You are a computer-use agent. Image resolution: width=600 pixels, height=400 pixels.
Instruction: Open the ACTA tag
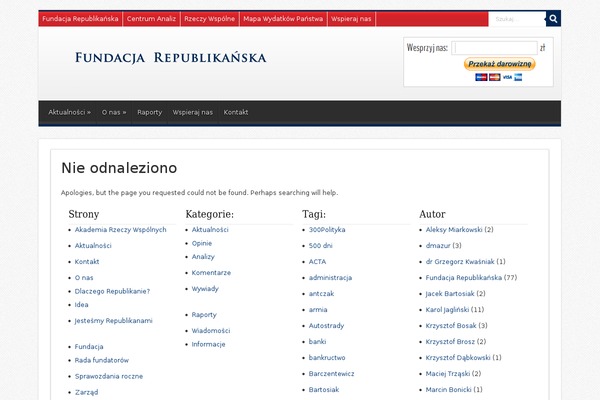tap(317, 262)
